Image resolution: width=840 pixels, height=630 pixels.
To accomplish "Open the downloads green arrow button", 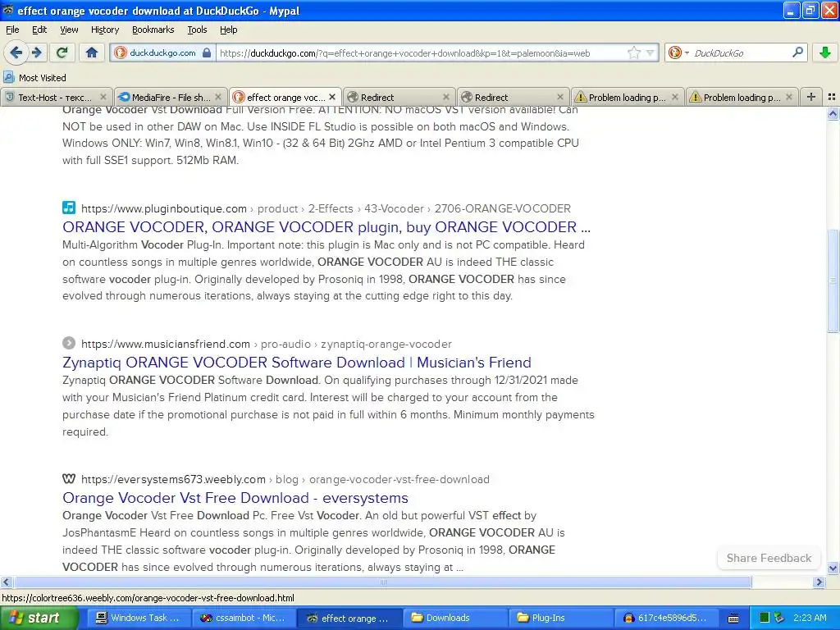I will point(825,52).
